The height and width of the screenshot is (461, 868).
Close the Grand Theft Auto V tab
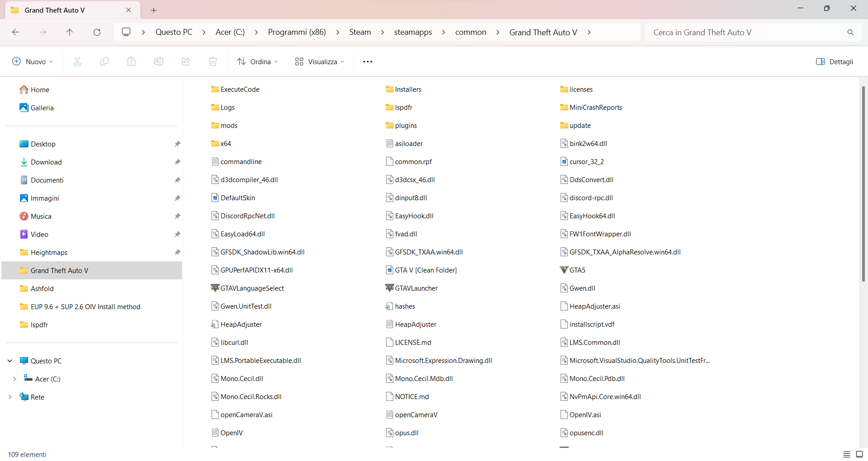point(128,10)
